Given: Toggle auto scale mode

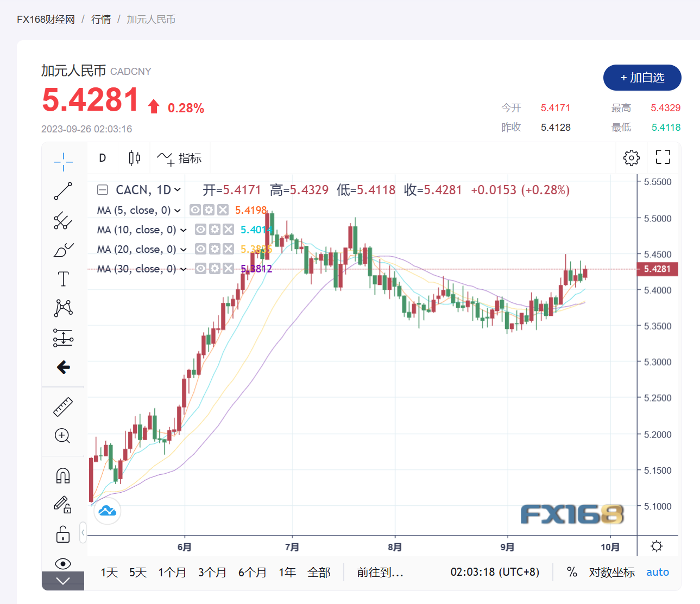Looking at the screenshot, I should coord(658,572).
